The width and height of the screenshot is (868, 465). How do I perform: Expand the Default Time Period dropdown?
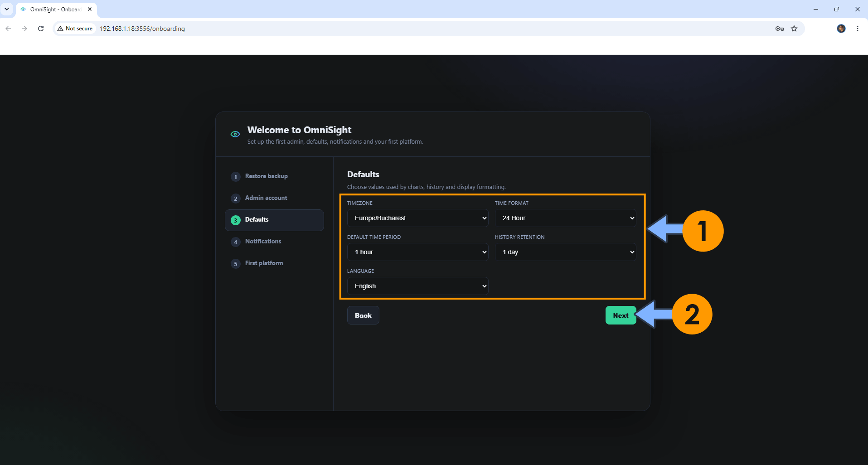[x=417, y=252]
